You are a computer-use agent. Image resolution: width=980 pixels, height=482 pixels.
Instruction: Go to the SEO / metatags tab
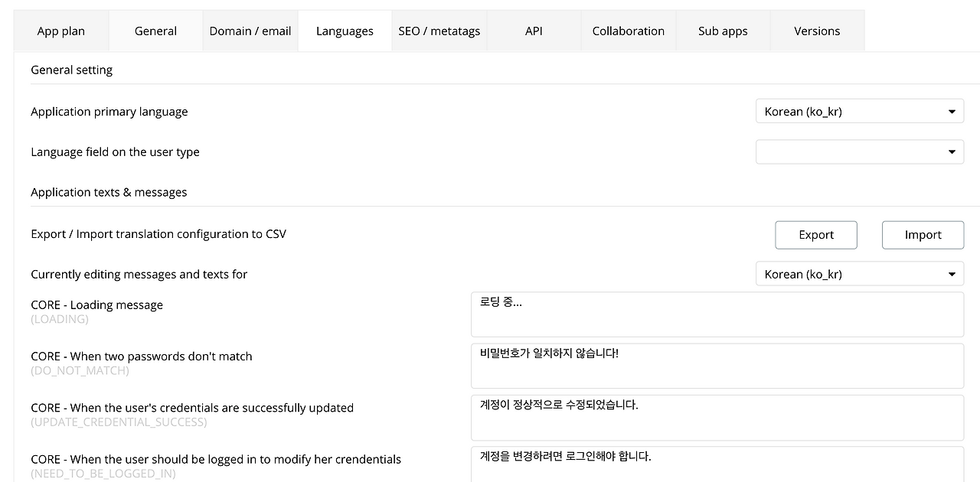[439, 31]
